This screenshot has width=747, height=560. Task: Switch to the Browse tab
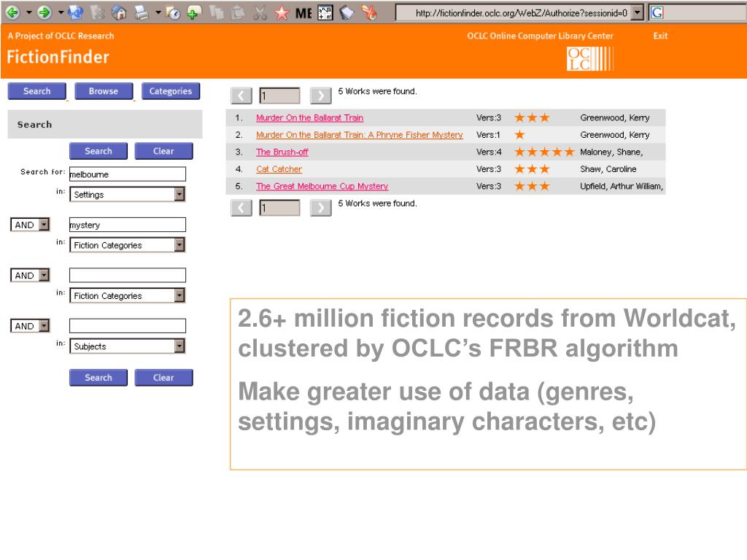point(104,91)
